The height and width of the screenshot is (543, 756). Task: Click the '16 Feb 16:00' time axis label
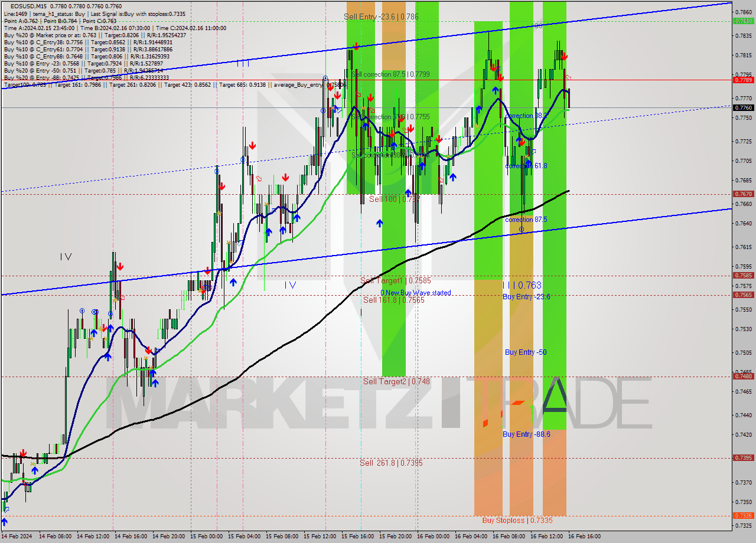[584, 537]
